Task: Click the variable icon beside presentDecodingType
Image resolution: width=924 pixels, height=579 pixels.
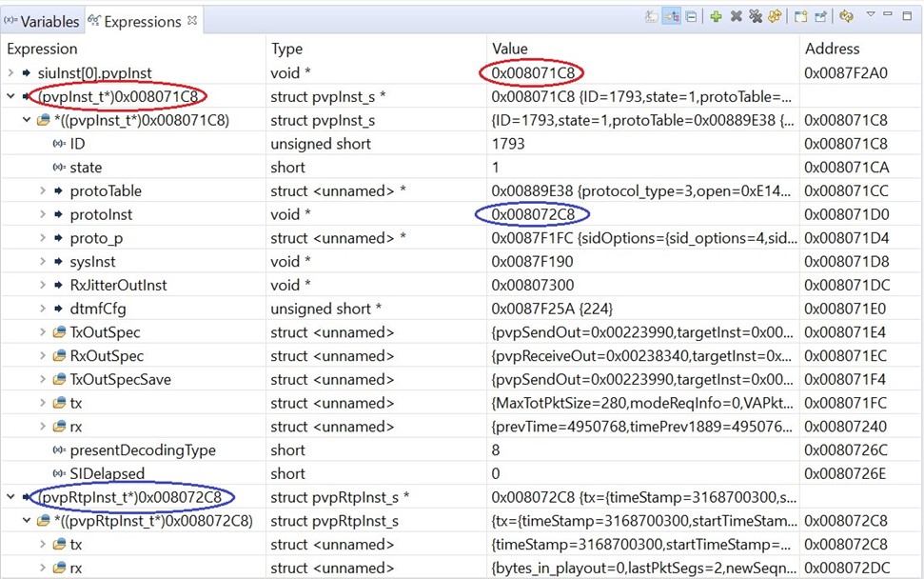Action: pos(59,450)
